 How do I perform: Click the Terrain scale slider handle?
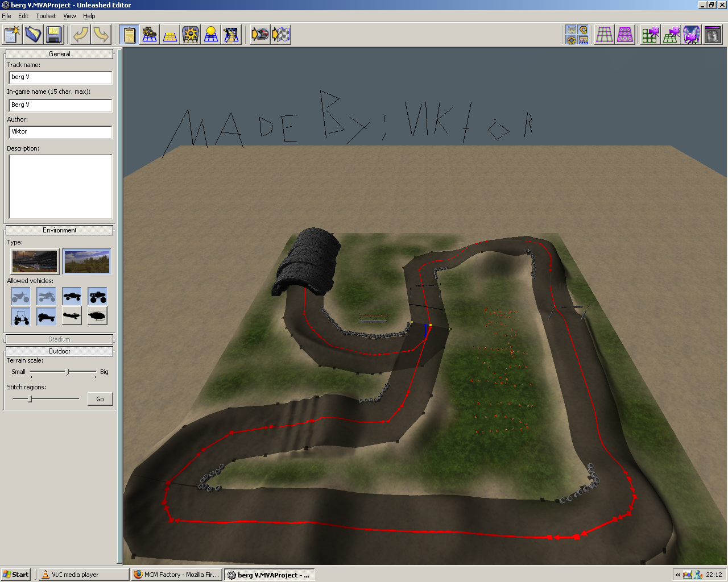click(67, 372)
